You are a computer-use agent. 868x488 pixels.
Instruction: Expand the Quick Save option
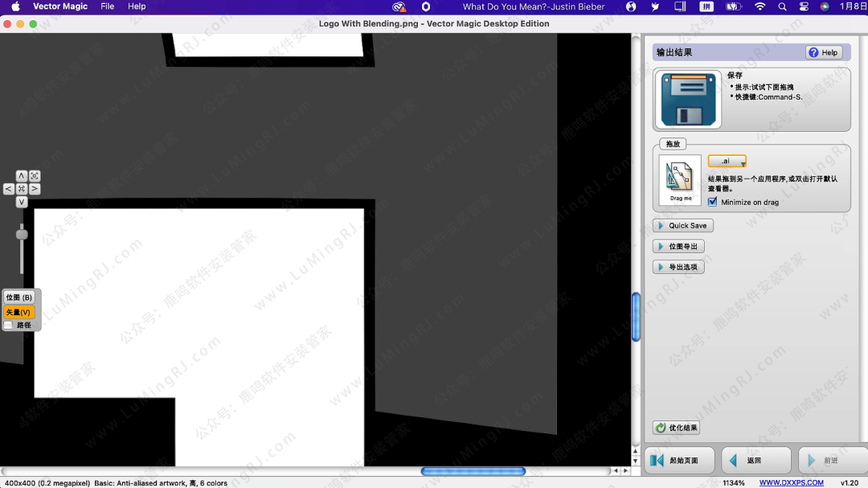coord(682,226)
